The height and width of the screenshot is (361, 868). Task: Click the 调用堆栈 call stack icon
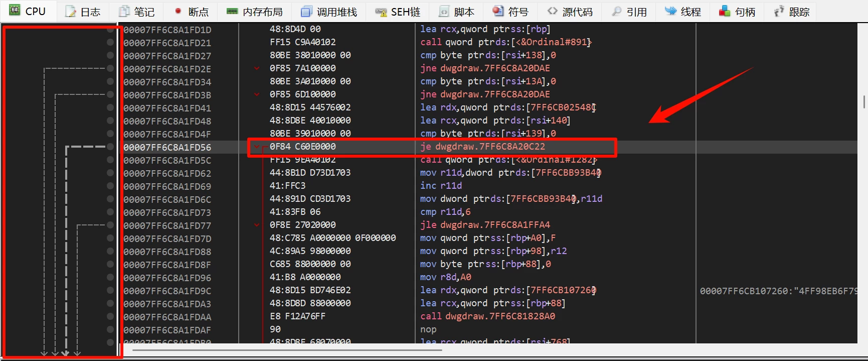(x=306, y=12)
